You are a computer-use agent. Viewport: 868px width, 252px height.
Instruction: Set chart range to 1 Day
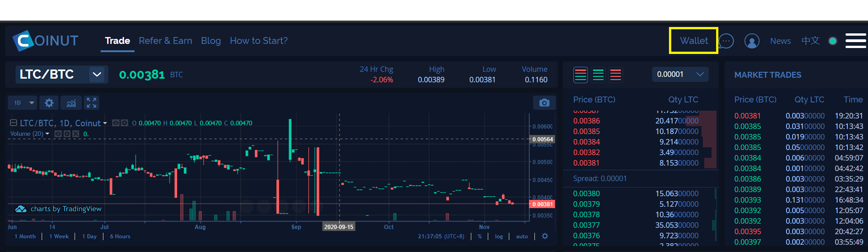point(89,236)
